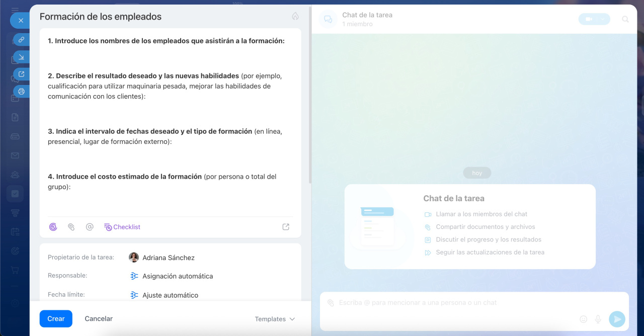Click the chat message input field
The image size is (644, 336).
coord(453,303)
